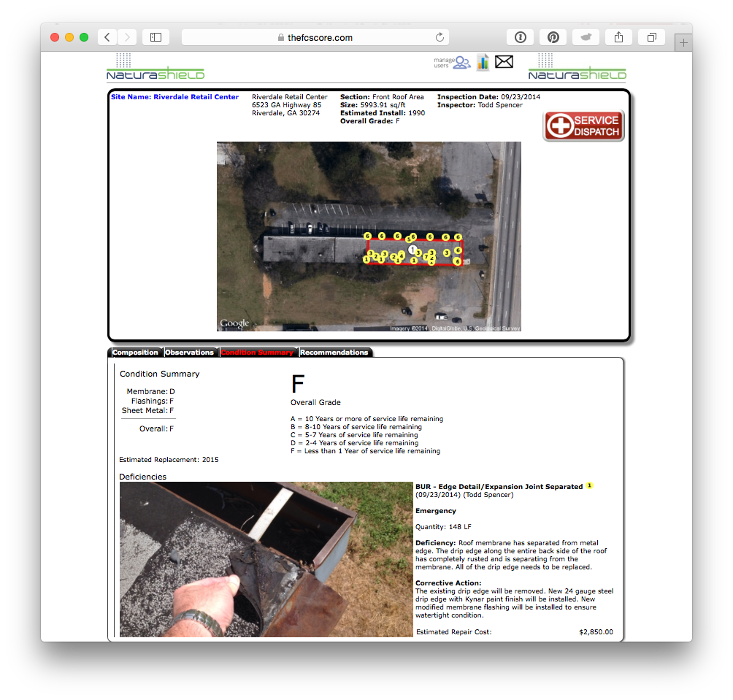Select the yellow deficiency marker labeled 1
Screen dimensions: 733x700
click(589, 485)
